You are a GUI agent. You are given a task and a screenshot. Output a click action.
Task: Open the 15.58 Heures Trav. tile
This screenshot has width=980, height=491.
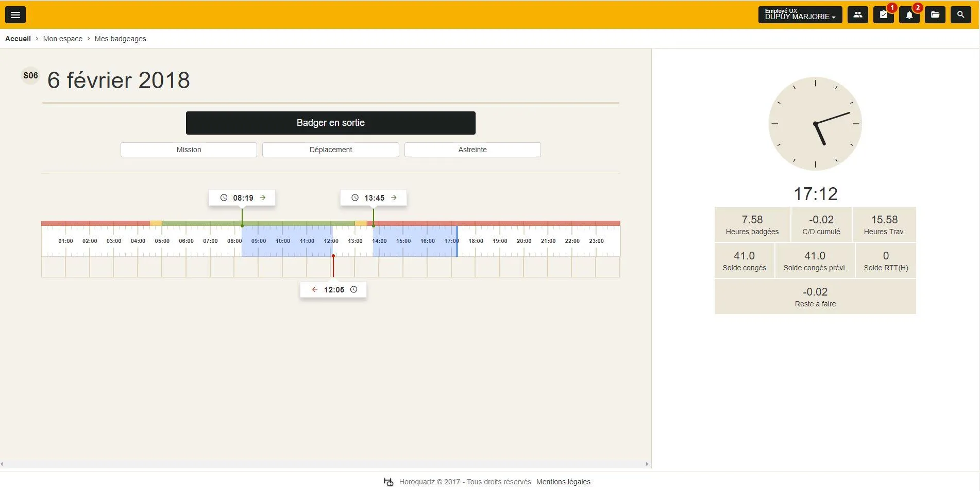(x=884, y=225)
